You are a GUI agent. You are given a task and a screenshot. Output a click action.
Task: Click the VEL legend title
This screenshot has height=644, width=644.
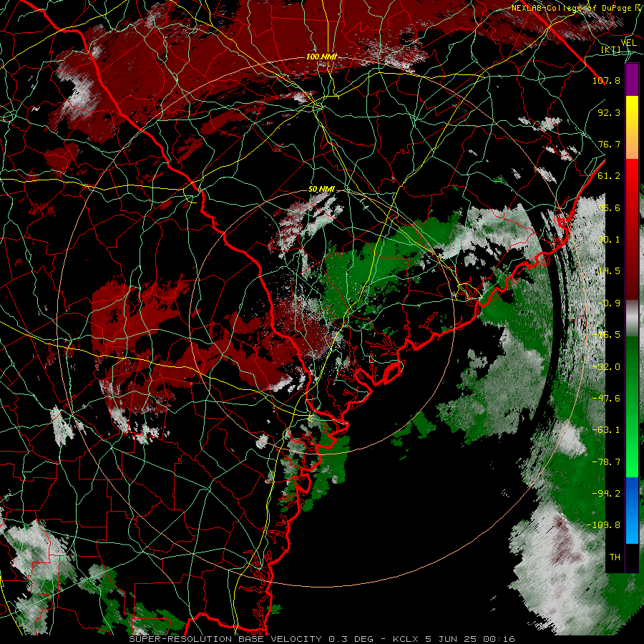[x=628, y=43]
